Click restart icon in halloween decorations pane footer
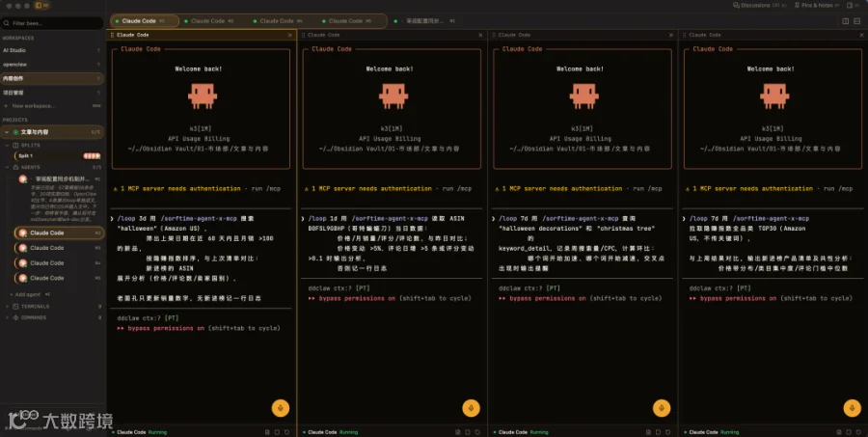868x437 pixels. [667, 432]
